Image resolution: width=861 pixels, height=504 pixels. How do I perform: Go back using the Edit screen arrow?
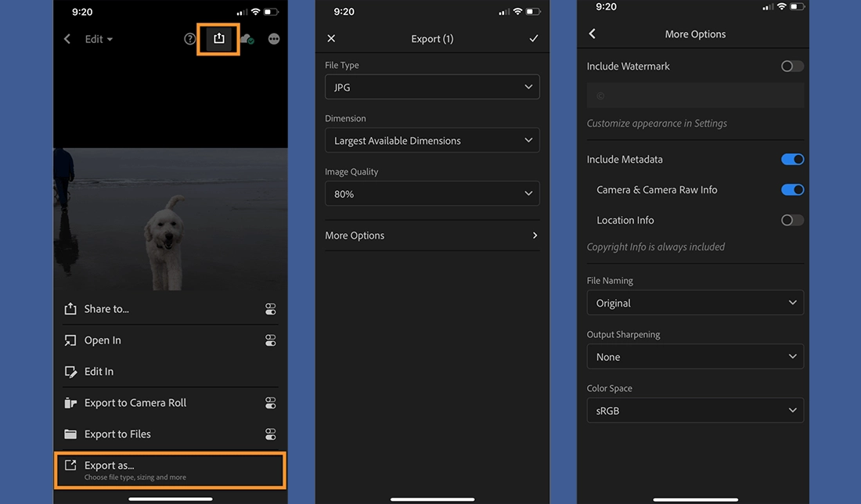click(x=67, y=39)
